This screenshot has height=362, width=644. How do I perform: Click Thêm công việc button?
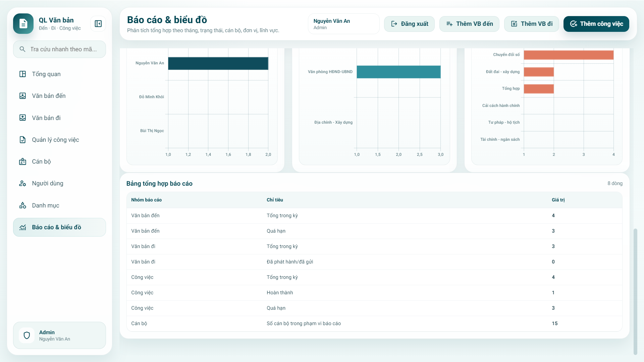596,24
